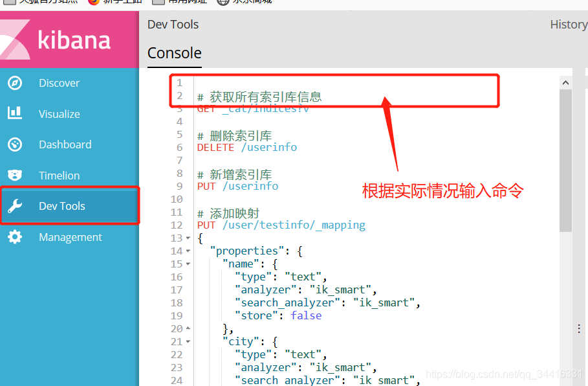Click the "store": false line

click(278, 316)
